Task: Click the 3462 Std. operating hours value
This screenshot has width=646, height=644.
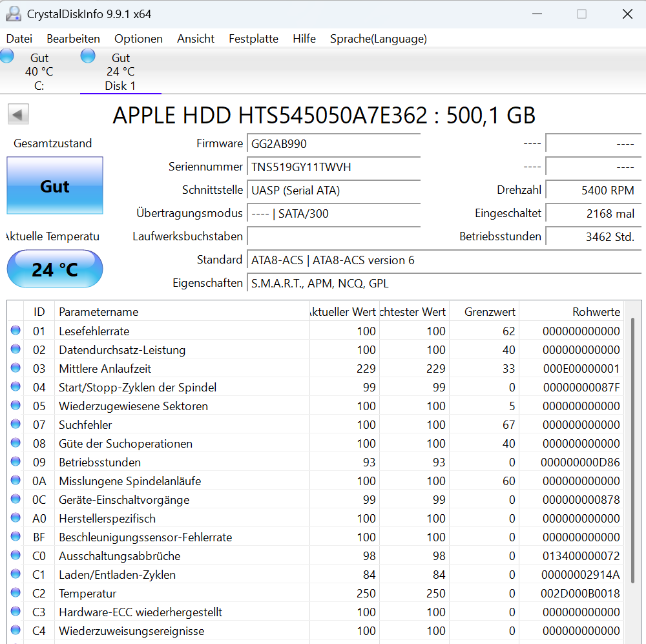Action: tap(593, 236)
